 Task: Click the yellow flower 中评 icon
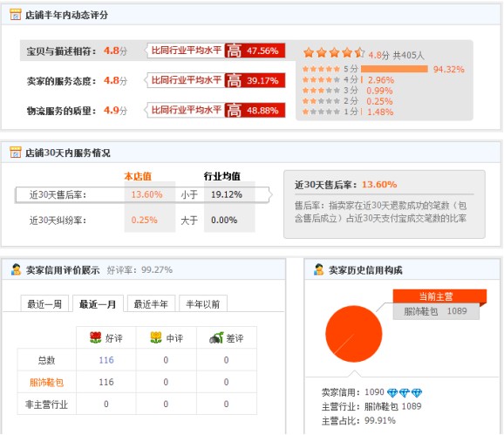[x=156, y=337]
